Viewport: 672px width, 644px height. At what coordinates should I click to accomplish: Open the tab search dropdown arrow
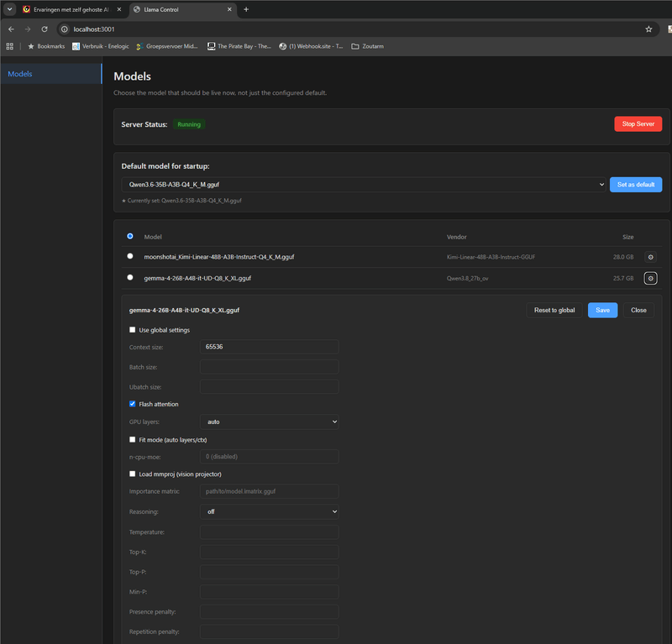(9, 9)
